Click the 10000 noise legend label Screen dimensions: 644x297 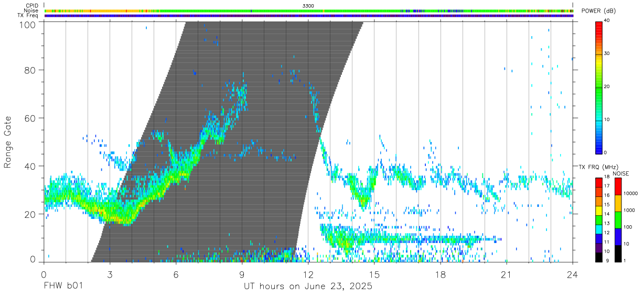coord(631,193)
